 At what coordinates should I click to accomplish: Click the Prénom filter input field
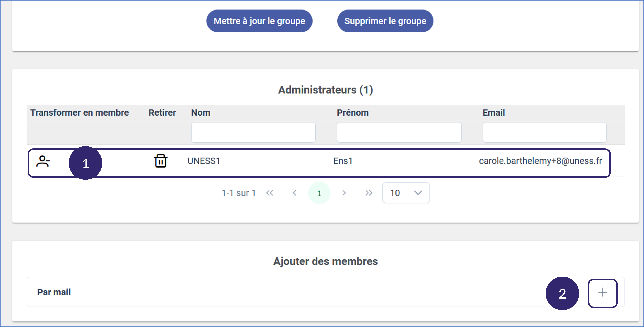[x=399, y=132]
